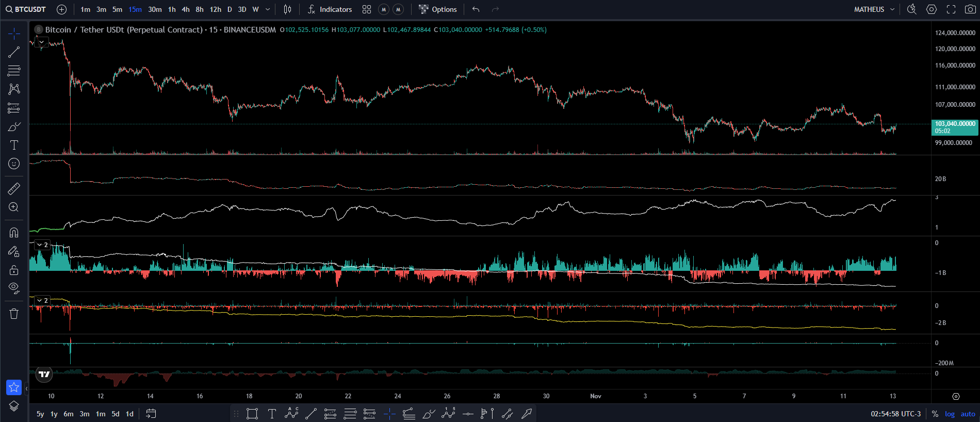Toggle stay in drawing mode
980x422 pixels.
(x=14, y=251)
